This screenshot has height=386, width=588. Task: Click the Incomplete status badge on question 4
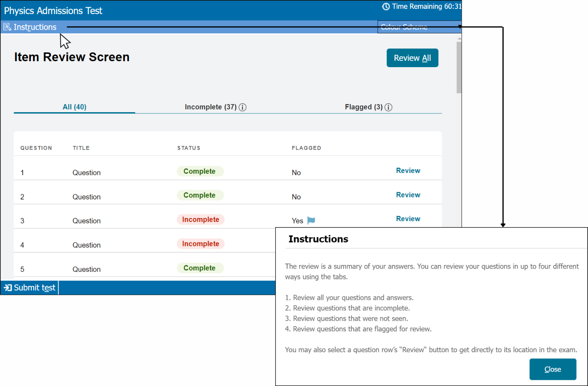coord(201,244)
